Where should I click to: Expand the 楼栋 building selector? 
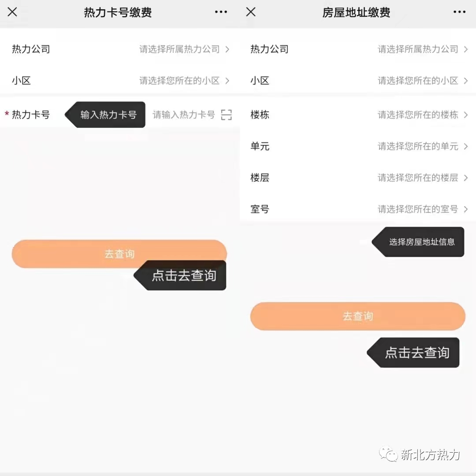pyautogui.click(x=422, y=115)
